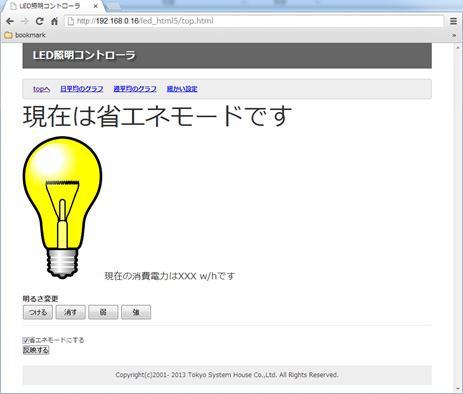Click the つける button
Viewport: 463px width, 394px height.
(38, 312)
